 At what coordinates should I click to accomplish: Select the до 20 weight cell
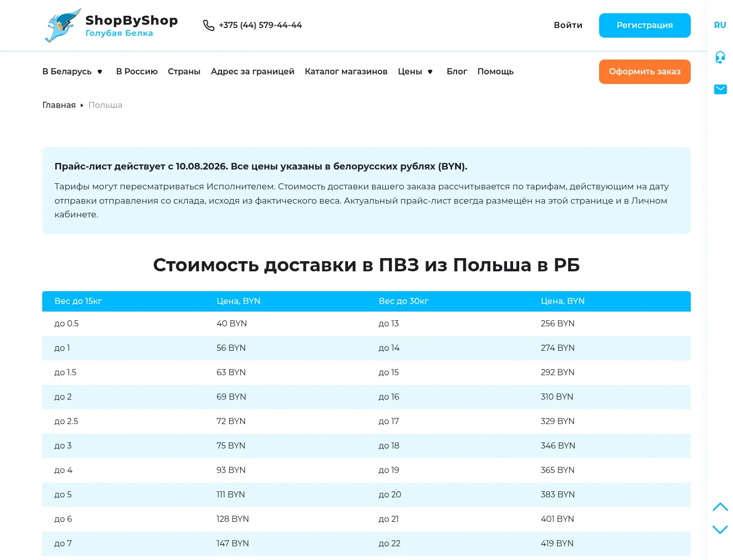coord(390,495)
